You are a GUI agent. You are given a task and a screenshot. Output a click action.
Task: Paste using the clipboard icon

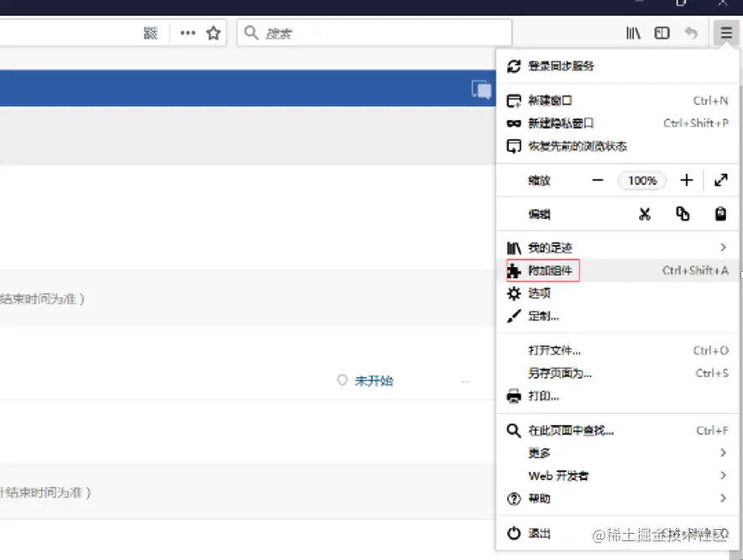click(x=720, y=213)
